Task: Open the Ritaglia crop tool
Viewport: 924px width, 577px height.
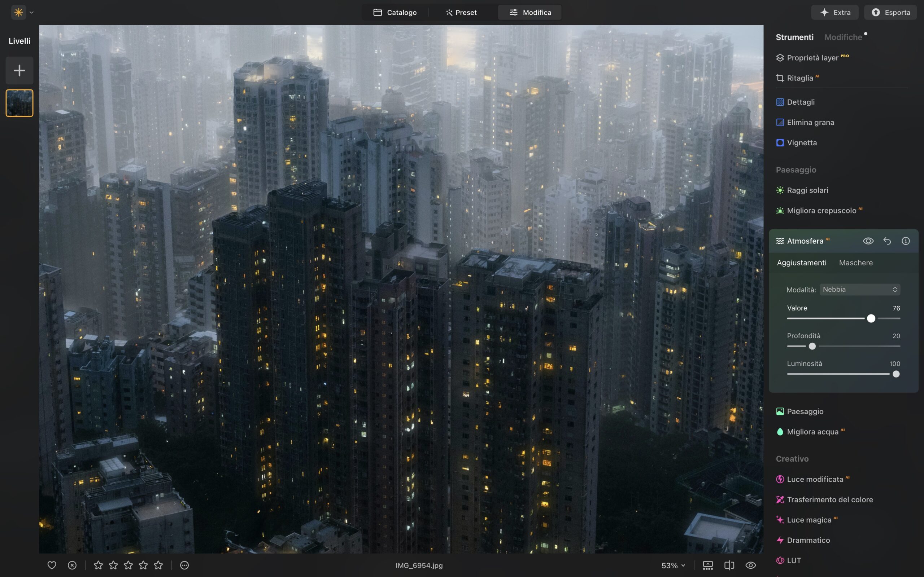Action: 799,78
